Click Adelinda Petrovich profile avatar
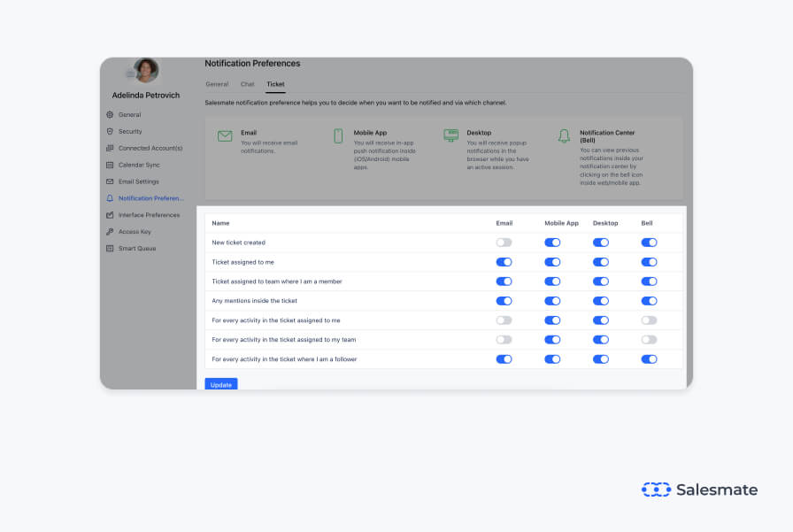This screenshot has height=532, width=793. click(146, 71)
